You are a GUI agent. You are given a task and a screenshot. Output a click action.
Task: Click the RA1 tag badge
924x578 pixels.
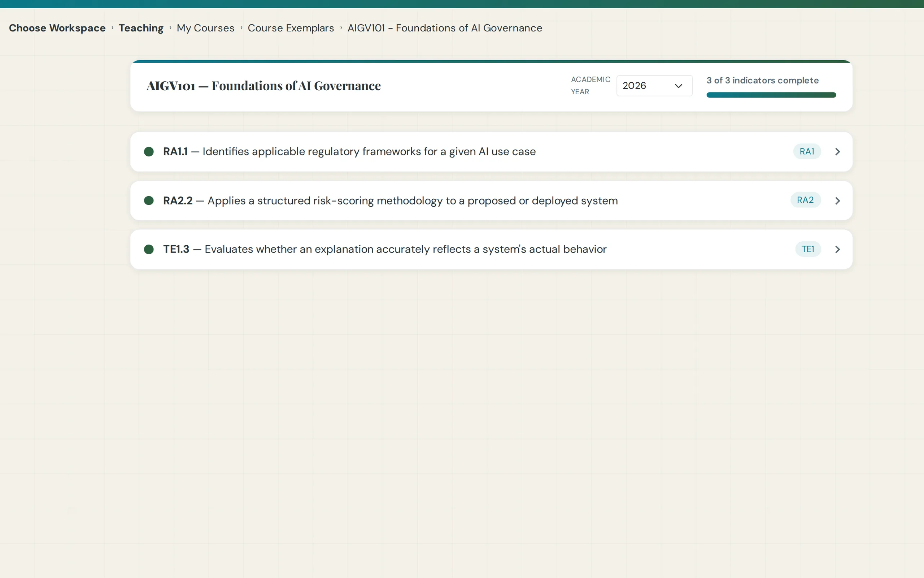click(807, 151)
